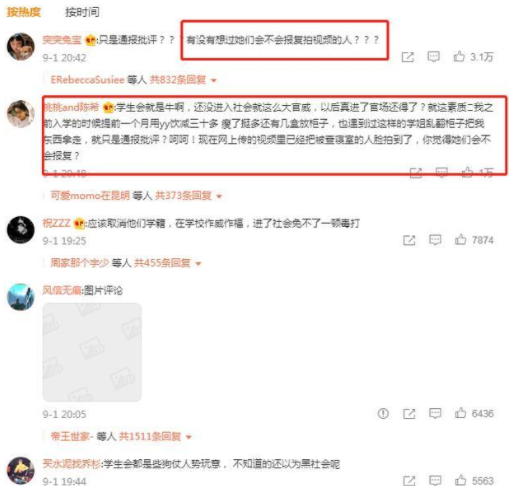Open 可爱momo在昆明 user profile link
The width and height of the screenshot is (522, 486).
tap(90, 196)
